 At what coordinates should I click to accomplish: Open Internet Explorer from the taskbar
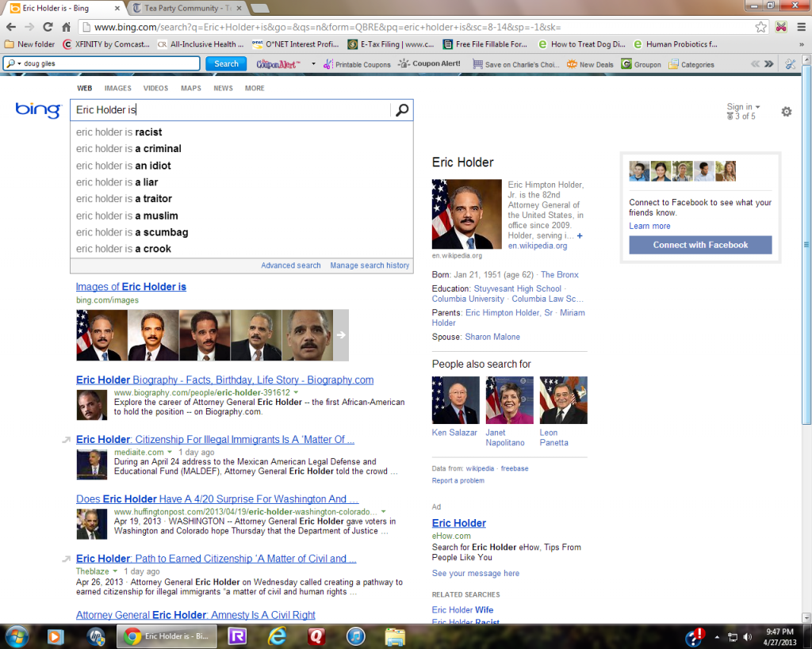click(277, 636)
